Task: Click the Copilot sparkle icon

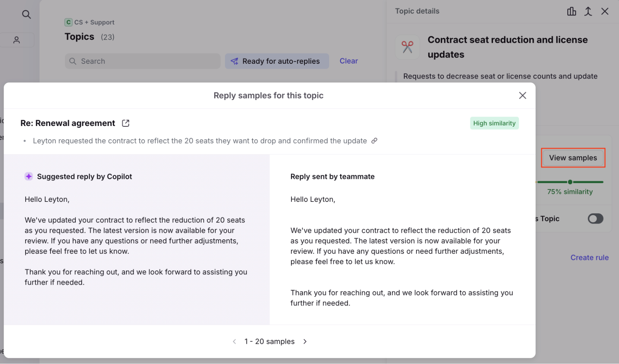Action: [x=29, y=176]
